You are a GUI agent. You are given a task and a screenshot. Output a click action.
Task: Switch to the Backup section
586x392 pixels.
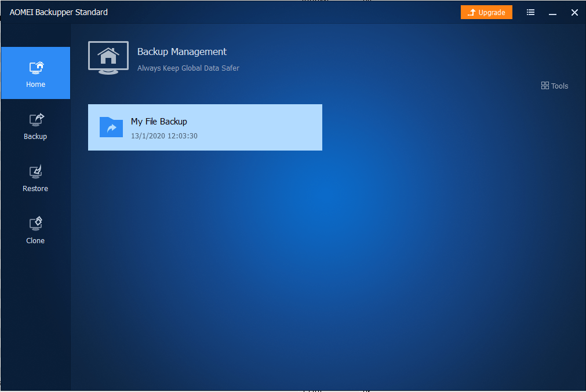tap(35, 126)
